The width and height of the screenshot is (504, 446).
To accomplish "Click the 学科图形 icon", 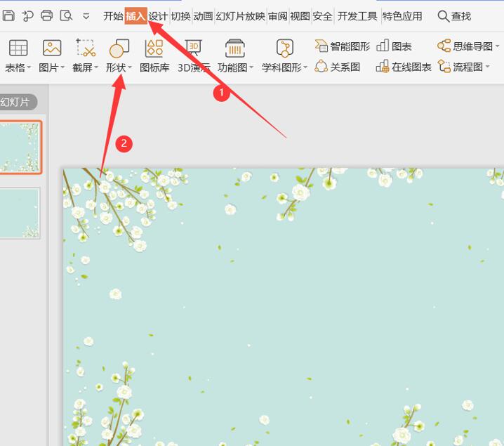I will 285,48.
